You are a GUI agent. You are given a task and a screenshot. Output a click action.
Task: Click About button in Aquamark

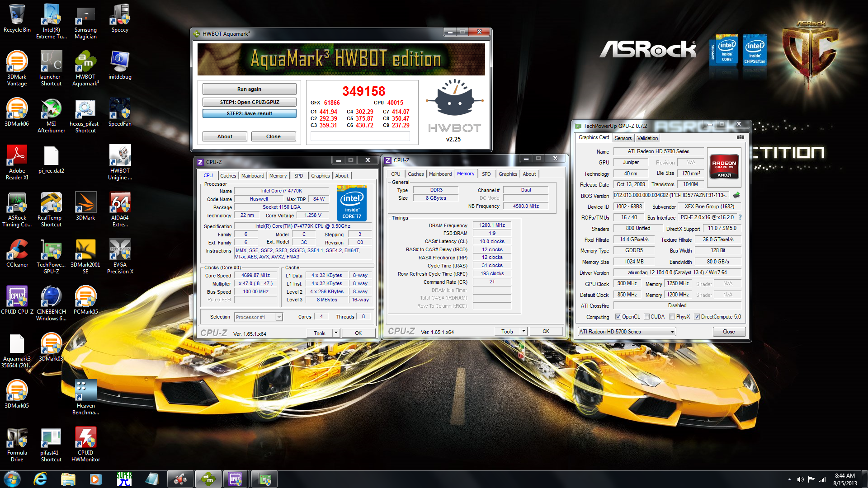coord(225,136)
